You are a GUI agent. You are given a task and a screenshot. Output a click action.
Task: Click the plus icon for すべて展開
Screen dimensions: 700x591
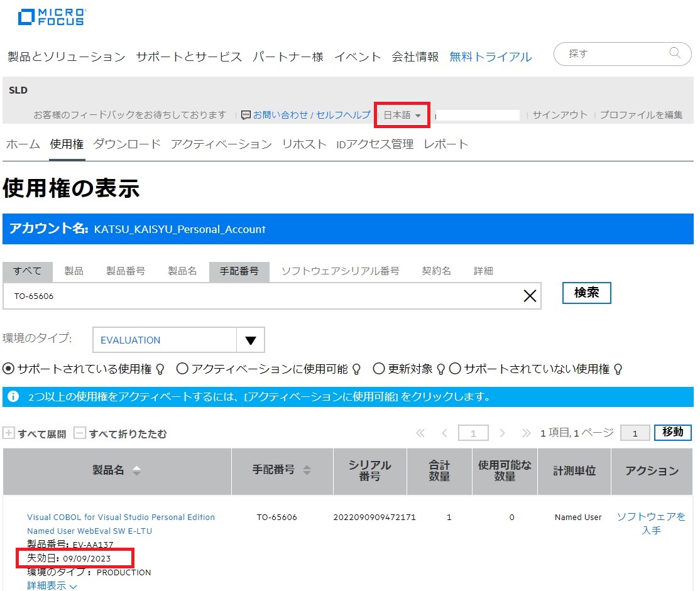click(8, 433)
